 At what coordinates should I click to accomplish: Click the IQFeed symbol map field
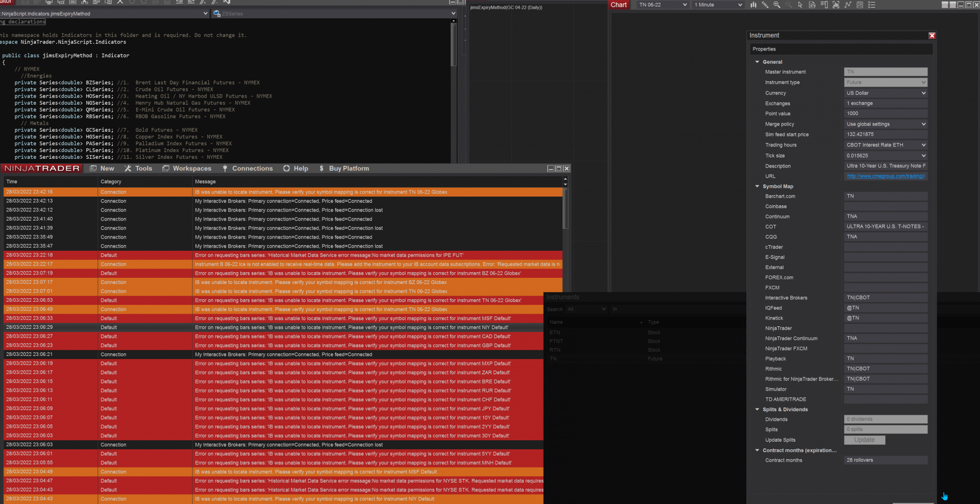pyautogui.click(x=886, y=308)
